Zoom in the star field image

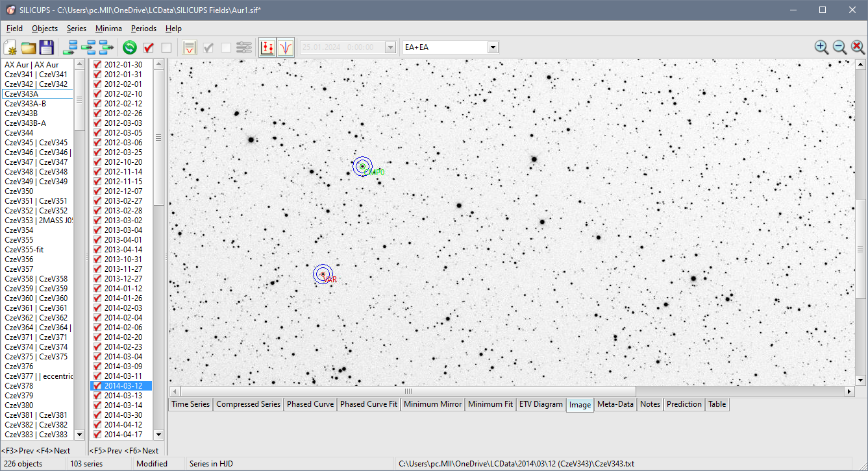[821, 47]
